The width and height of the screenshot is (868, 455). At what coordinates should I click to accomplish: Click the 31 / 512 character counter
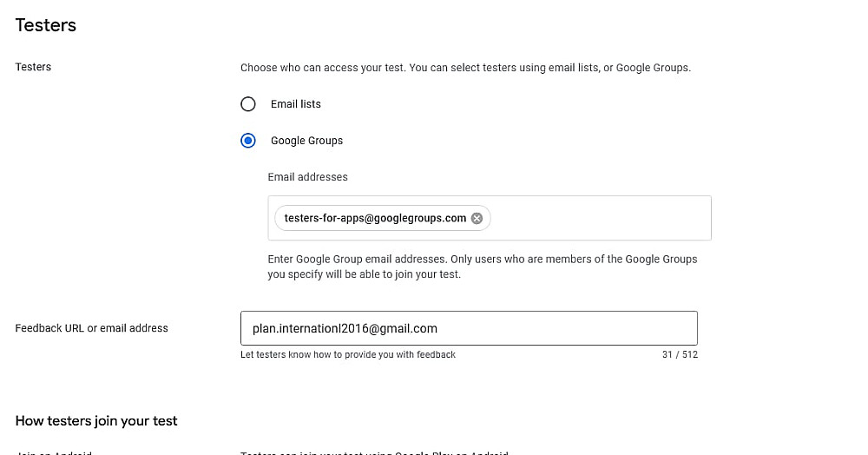(x=680, y=354)
